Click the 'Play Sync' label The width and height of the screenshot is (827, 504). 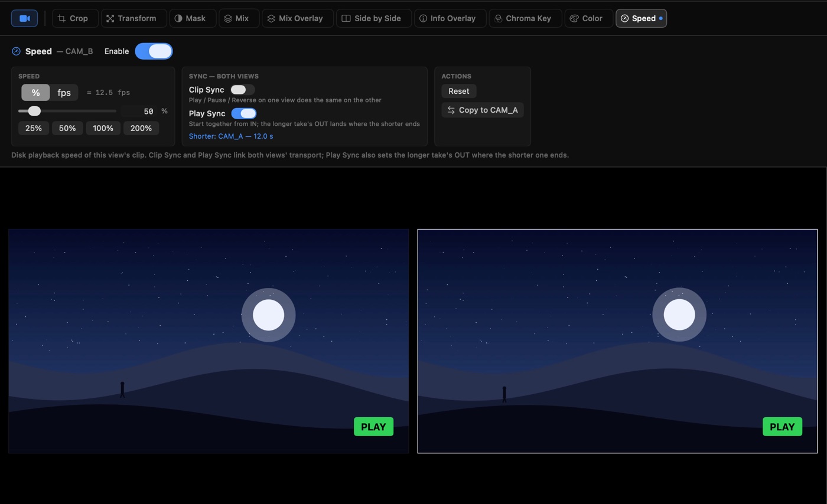[x=207, y=113]
